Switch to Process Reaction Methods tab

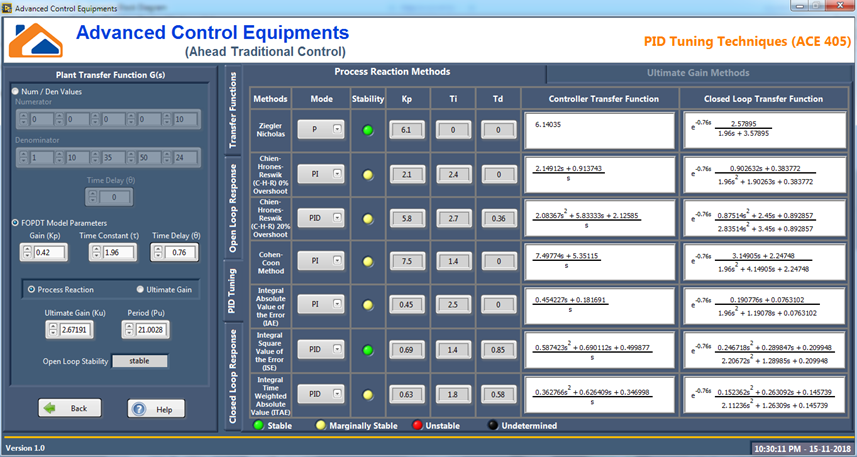pyautogui.click(x=392, y=72)
